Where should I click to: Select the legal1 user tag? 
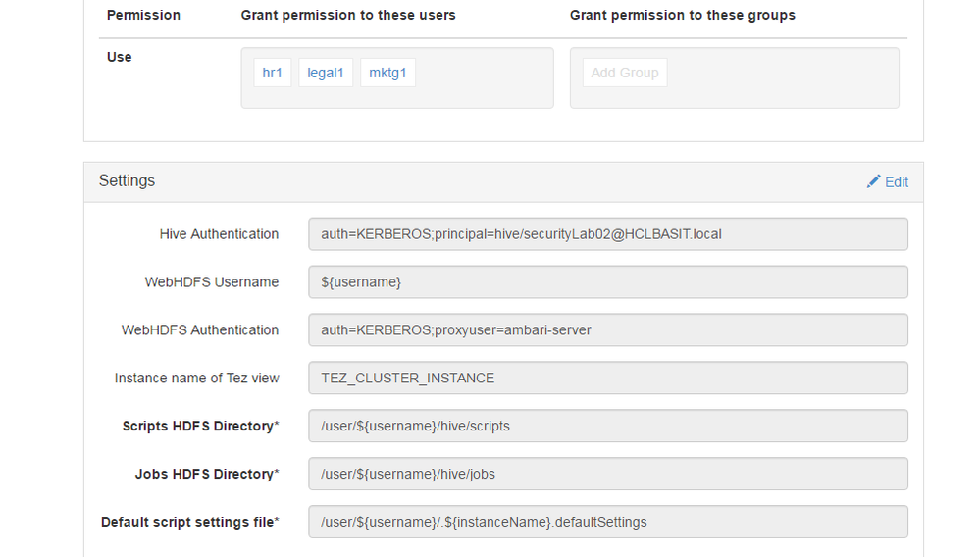326,73
